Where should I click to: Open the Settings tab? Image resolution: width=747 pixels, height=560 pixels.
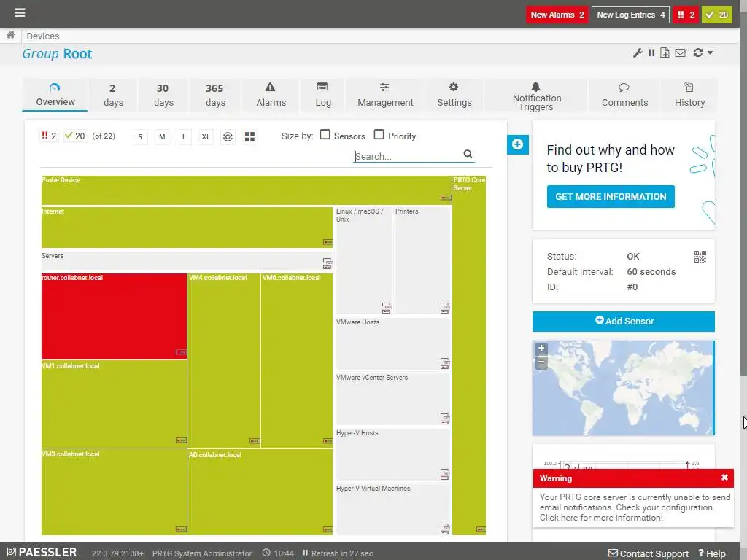coord(454,95)
